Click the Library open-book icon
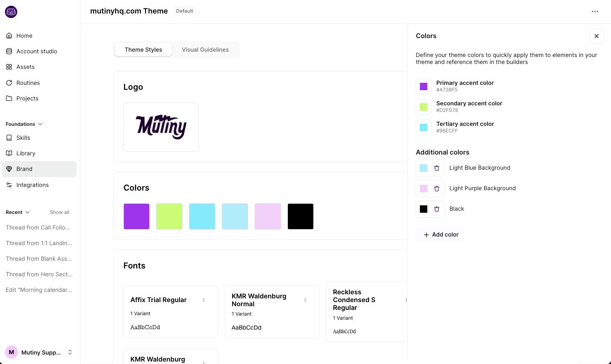The height and width of the screenshot is (364, 611). tap(9, 153)
